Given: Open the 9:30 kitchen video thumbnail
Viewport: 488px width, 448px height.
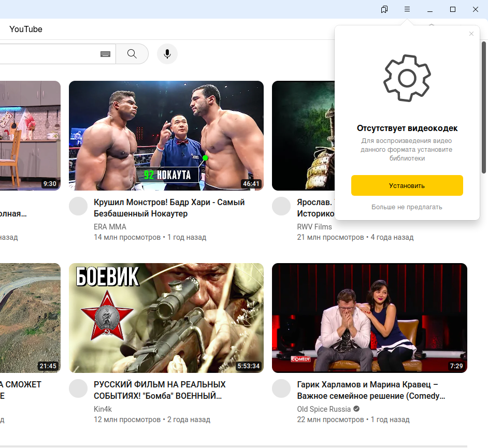Looking at the screenshot, I should tap(30, 136).
